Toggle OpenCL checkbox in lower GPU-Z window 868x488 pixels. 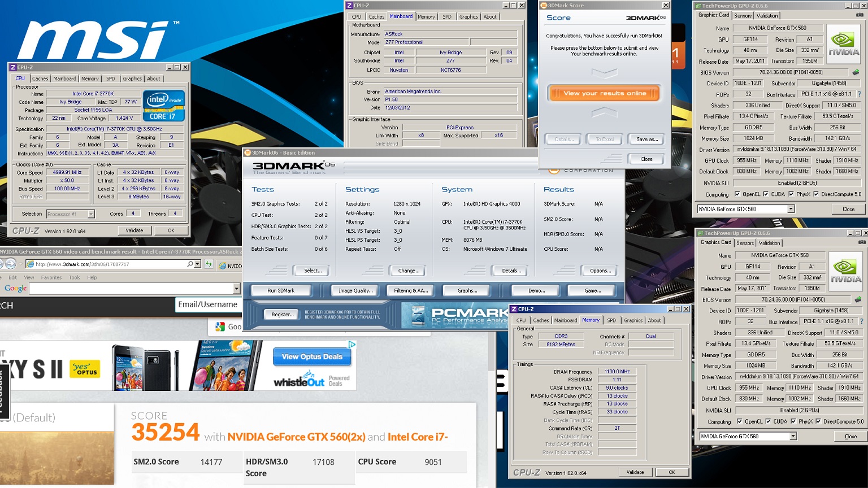739,421
